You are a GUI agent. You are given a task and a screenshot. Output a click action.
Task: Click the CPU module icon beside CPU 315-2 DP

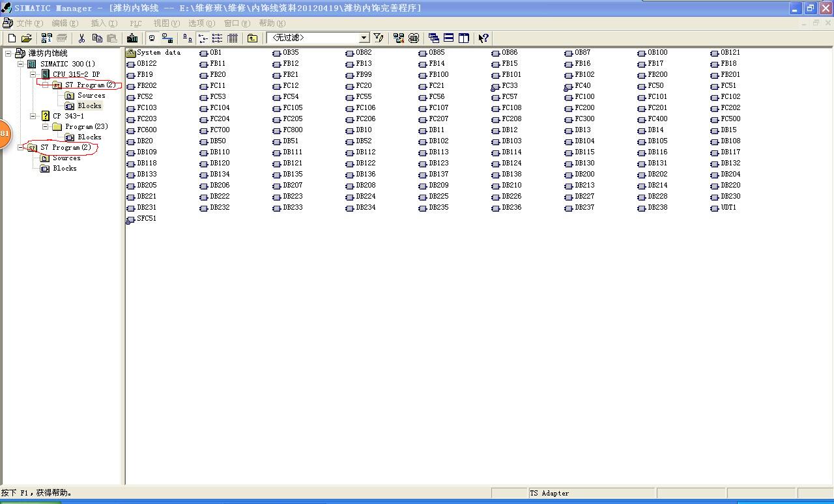(45, 74)
